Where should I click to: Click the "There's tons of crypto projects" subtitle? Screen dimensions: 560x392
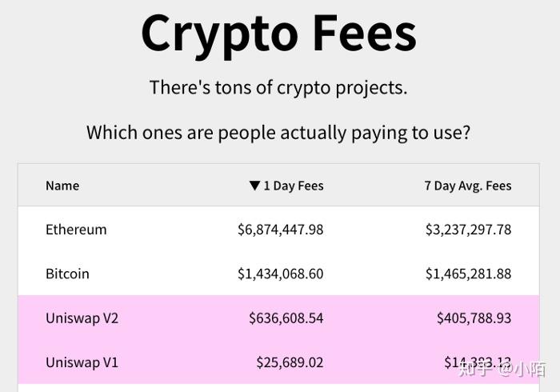click(278, 87)
